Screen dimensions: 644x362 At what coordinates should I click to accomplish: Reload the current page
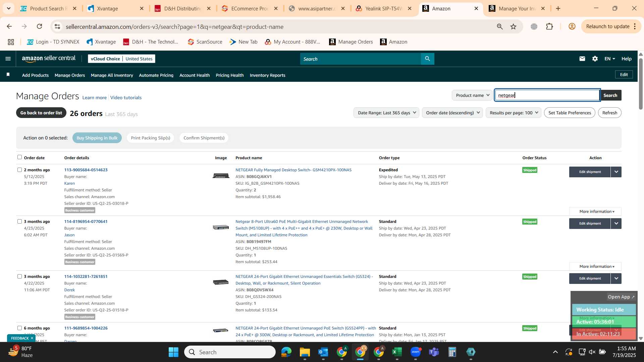[x=40, y=26]
